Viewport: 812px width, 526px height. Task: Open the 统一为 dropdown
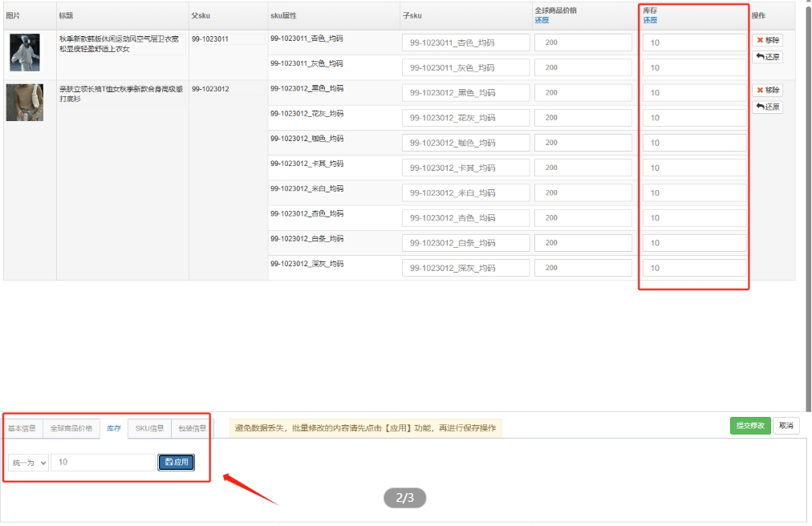pyautogui.click(x=28, y=463)
